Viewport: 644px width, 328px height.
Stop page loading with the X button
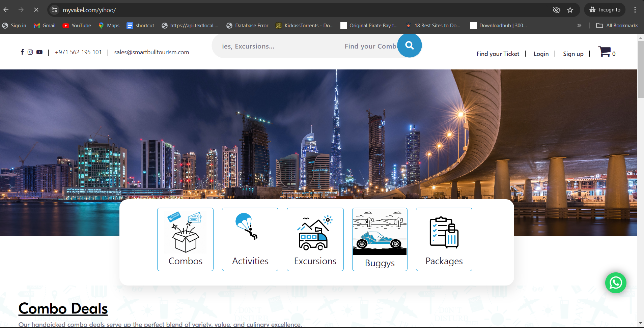[x=36, y=10]
